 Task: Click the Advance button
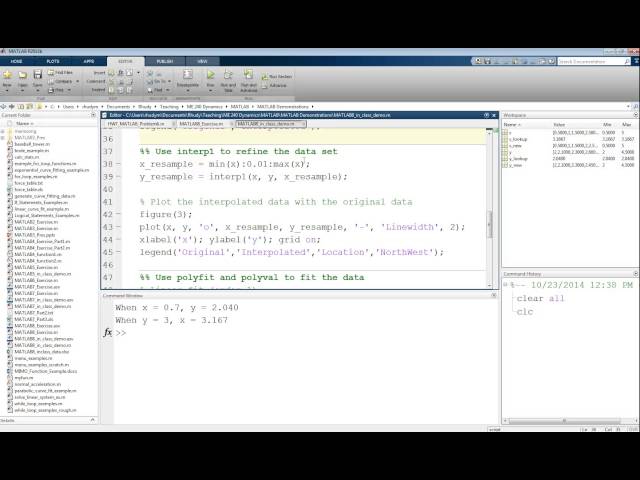pos(273,86)
